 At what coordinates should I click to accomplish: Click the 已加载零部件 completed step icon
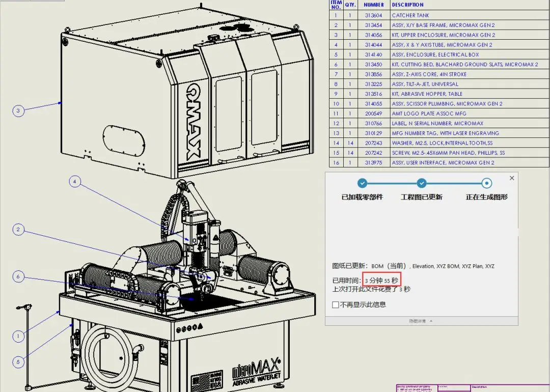tap(363, 183)
